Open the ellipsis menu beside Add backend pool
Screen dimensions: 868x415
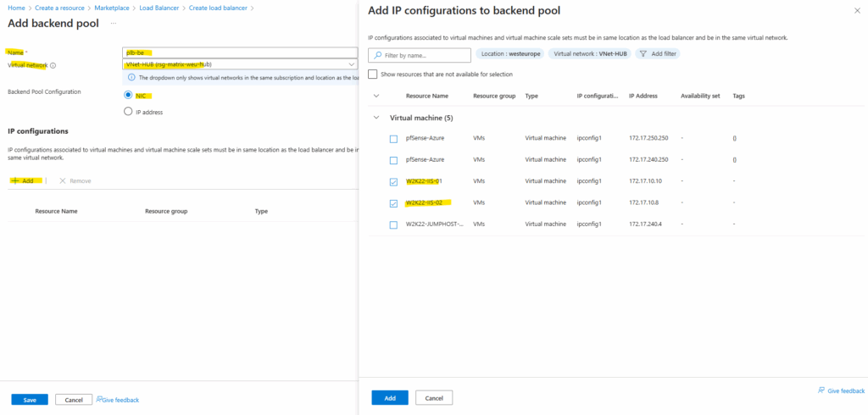pyautogui.click(x=114, y=23)
